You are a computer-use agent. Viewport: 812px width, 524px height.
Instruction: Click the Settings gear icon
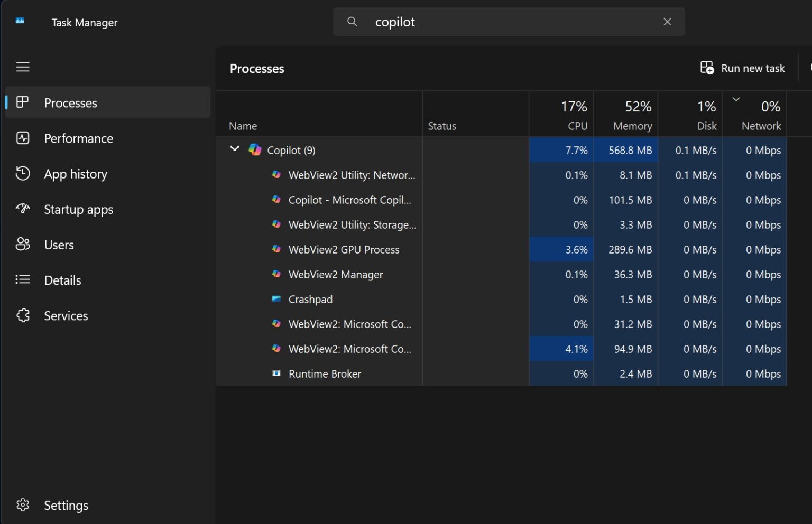pyautogui.click(x=23, y=505)
